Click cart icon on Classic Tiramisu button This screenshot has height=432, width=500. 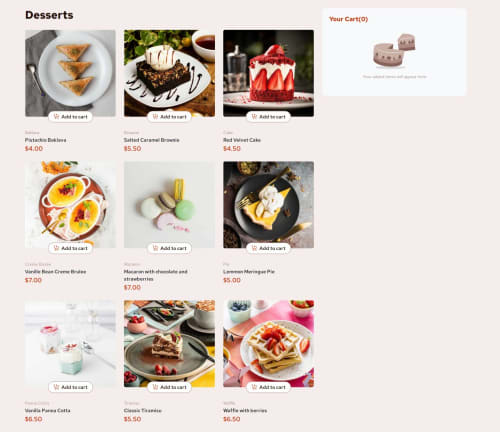[155, 387]
